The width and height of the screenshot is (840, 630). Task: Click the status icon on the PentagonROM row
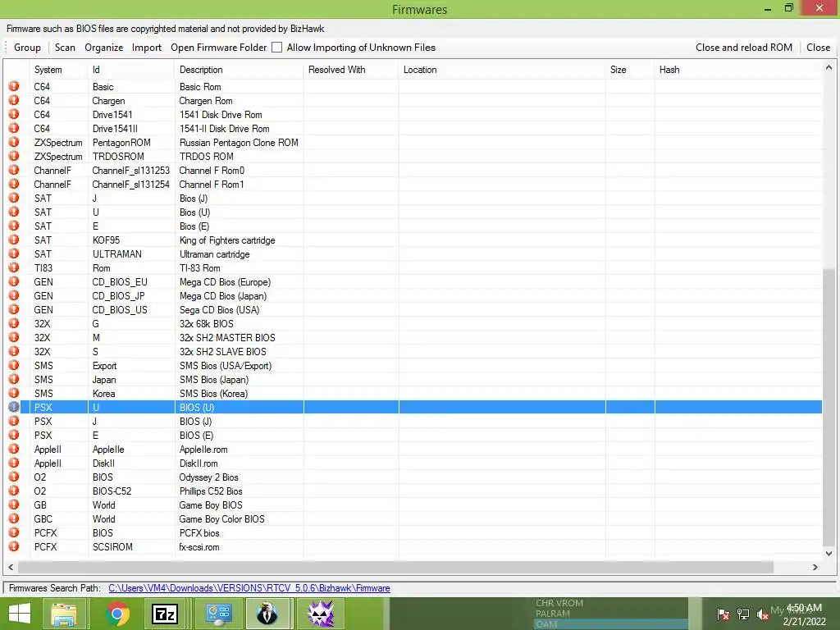pos(14,142)
